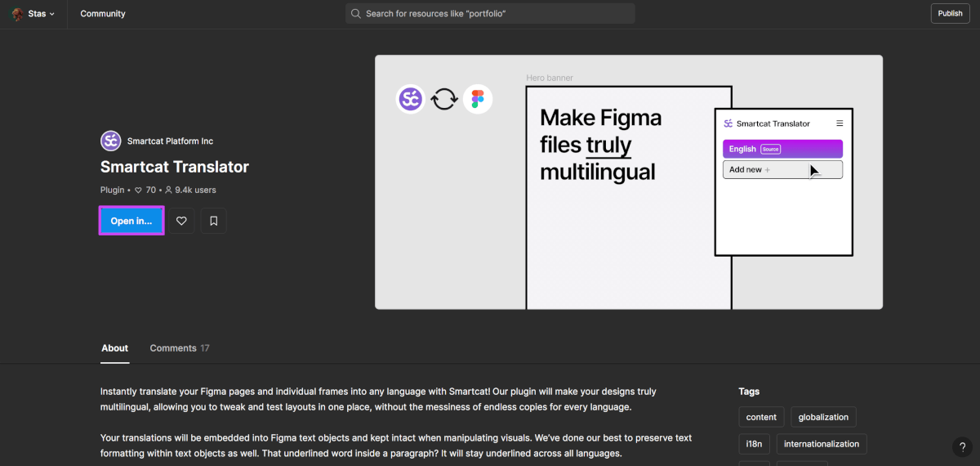The image size is (980, 466).
Task: Click Add new field in preview
Action: 782,169
